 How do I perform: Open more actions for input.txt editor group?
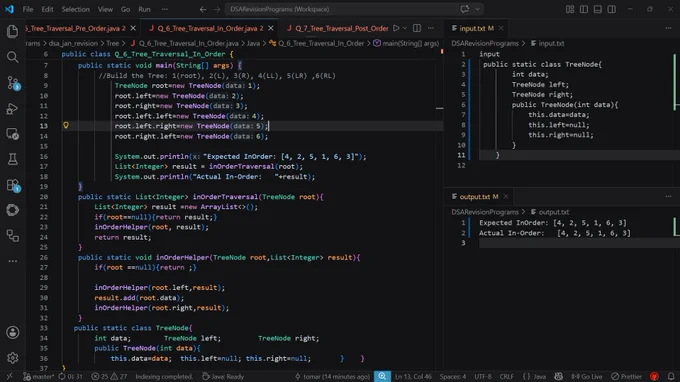pyautogui.click(x=668, y=28)
